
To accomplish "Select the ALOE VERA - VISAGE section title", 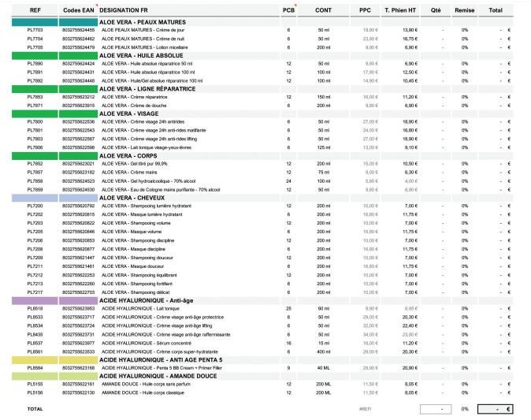I will (x=128, y=113).
